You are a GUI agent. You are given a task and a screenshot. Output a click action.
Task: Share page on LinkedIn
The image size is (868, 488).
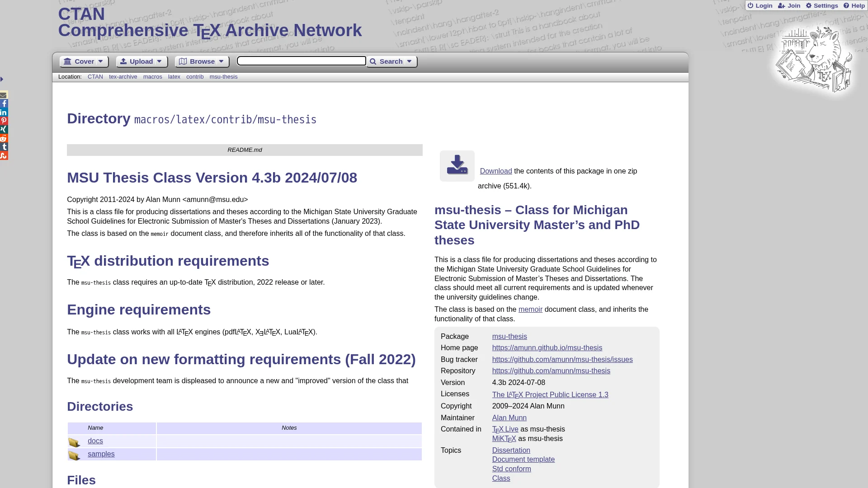pos(4,112)
